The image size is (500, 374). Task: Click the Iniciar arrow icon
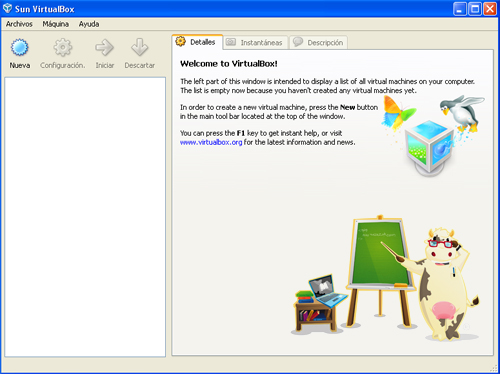[105, 47]
